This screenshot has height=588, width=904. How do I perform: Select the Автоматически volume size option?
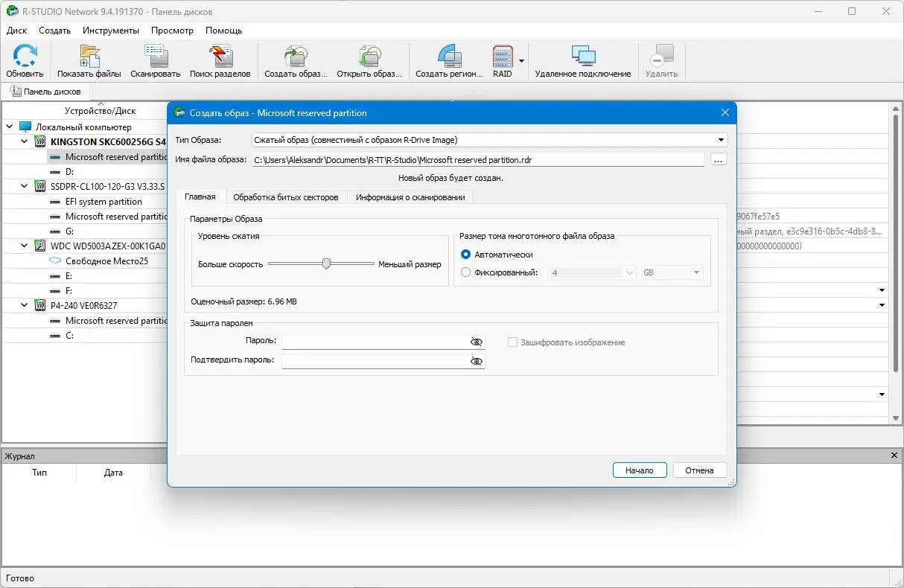pyautogui.click(x=466, y=255)
